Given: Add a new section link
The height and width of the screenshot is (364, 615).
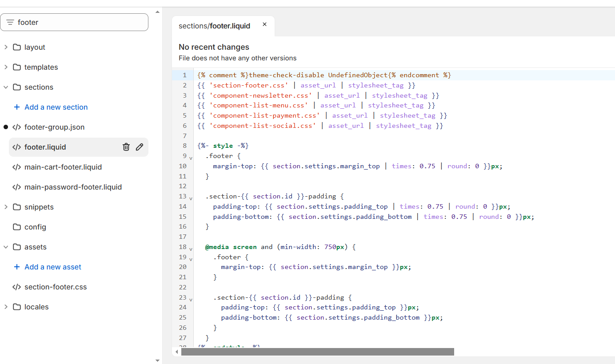Looking at the screenshot, I should click(x=56, y=107).
